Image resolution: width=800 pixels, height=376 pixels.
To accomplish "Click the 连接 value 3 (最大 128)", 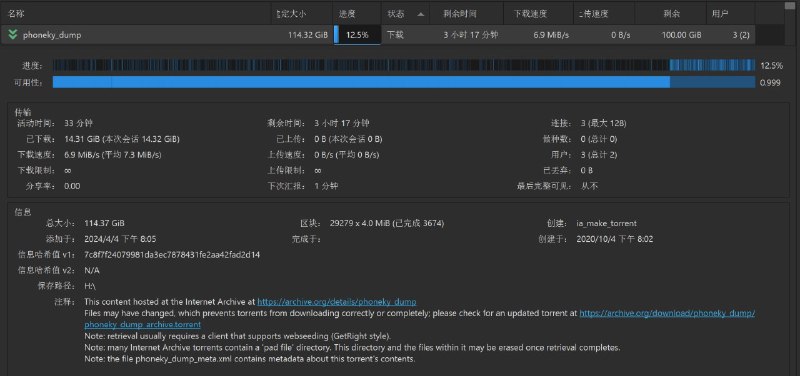I will point(604,123).
